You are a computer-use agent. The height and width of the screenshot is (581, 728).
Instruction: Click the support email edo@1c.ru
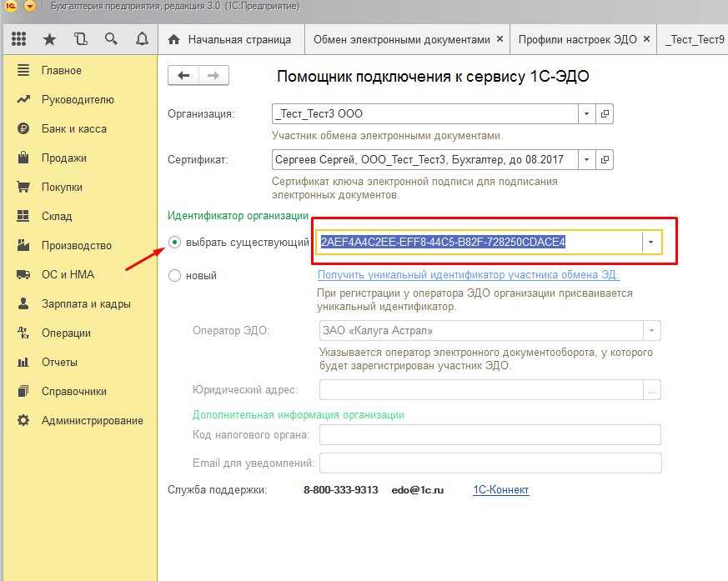tap(418, 490)
